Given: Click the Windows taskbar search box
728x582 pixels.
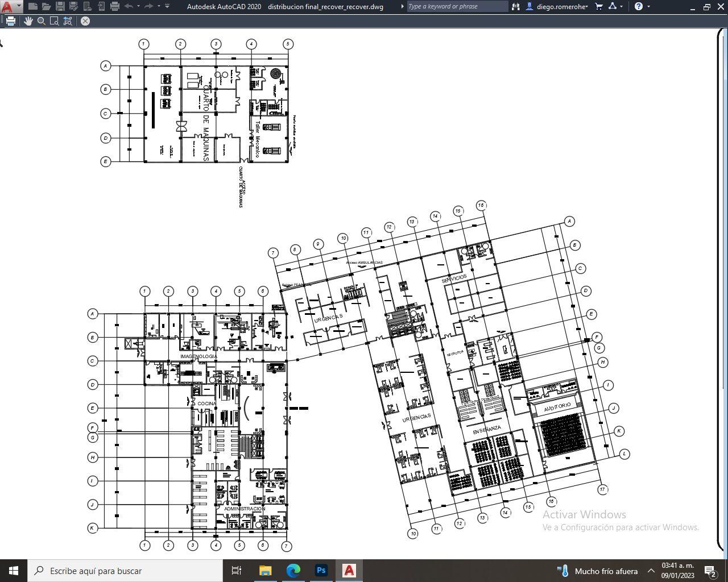Looking at the screenshot, I should click(x=125, y=571).
